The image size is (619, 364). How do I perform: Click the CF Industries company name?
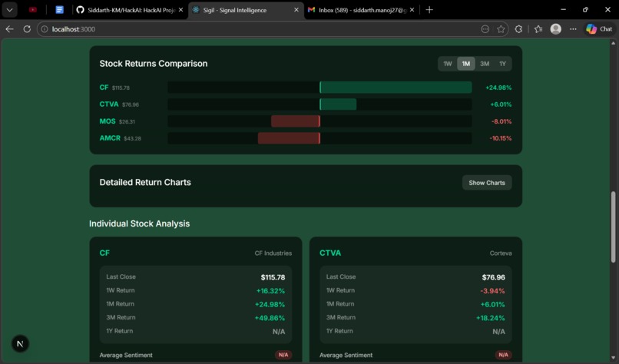273,253
